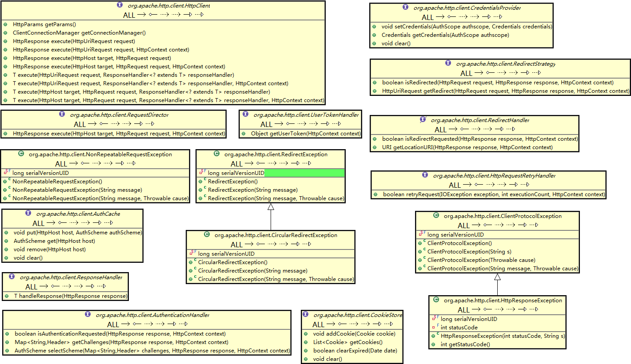
Task: Click ALL in the UserTokenHandler box
Action: [x=266, y=124]
